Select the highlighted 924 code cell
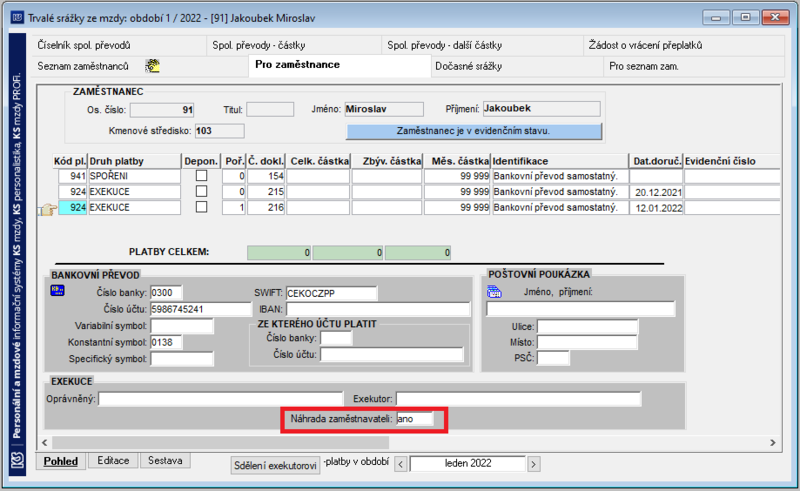This screenshot has width=800, height=491. (72, 207)
